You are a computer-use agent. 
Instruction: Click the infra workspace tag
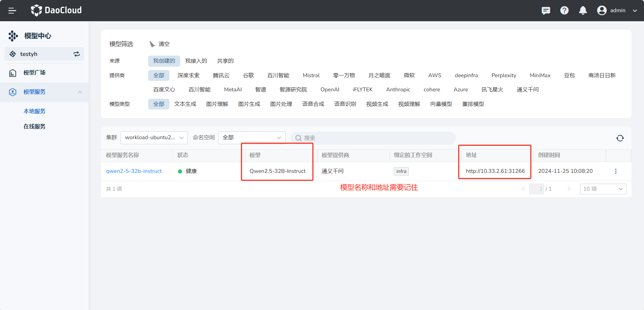(x=401, y=171)
